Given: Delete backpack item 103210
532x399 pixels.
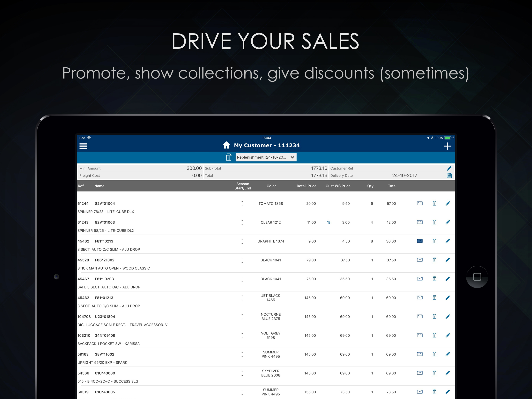Looking at the screenshot, I should pyautogui.click(x=434, y=335).
